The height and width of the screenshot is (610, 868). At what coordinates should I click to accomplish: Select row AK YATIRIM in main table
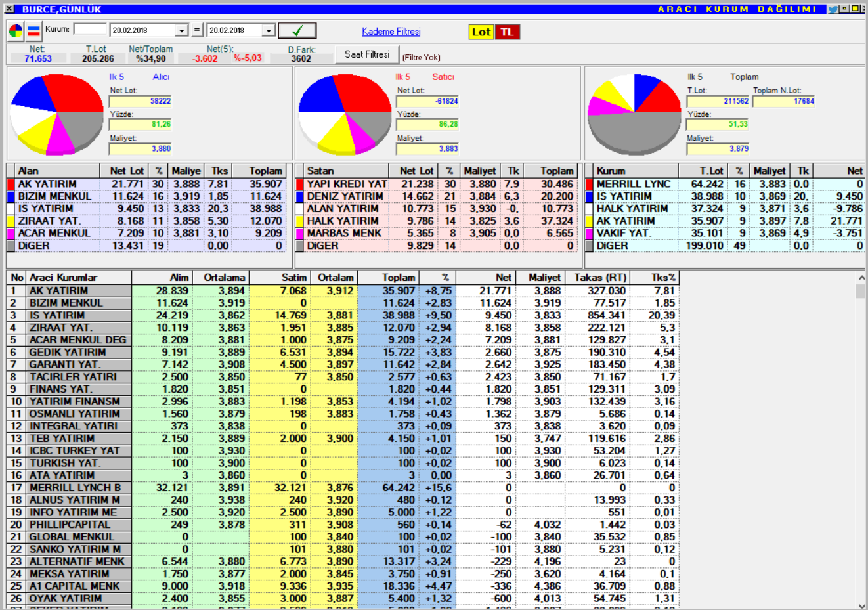(343, 291)
